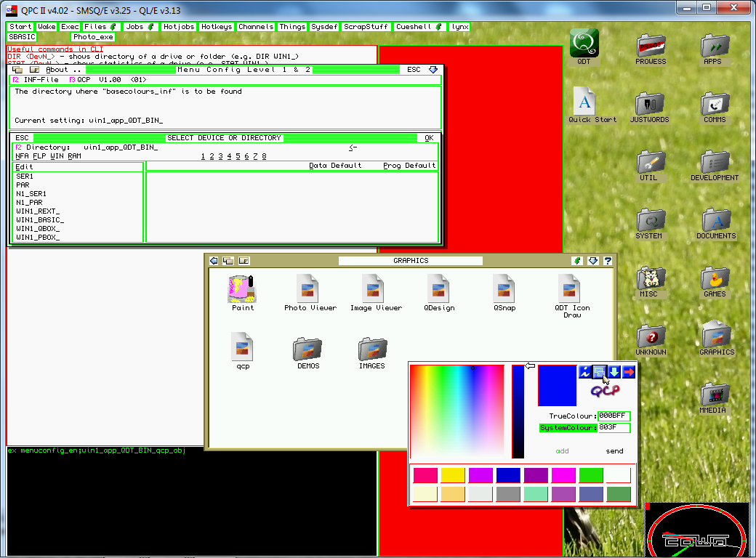Click the help question mark in GRAPHICS window
Screen dimensions: 756x558
(608, 261)
